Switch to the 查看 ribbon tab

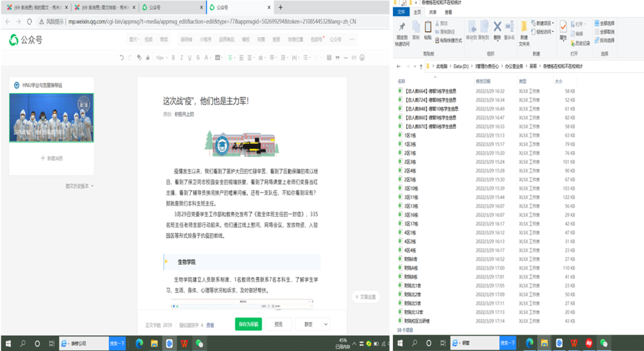coord(448,12)
